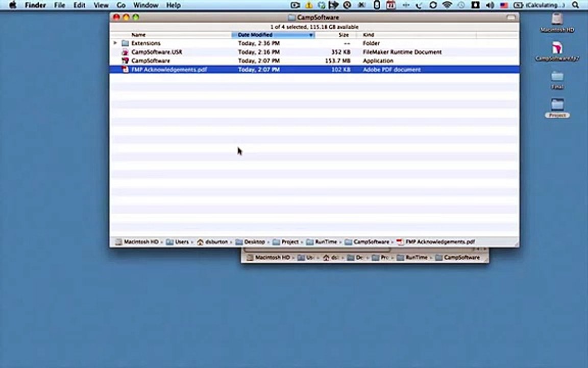Click the yellow warning triangle menu bar icon
The height and width of the screenshot is (368, 588).
[x=309, y=5]
